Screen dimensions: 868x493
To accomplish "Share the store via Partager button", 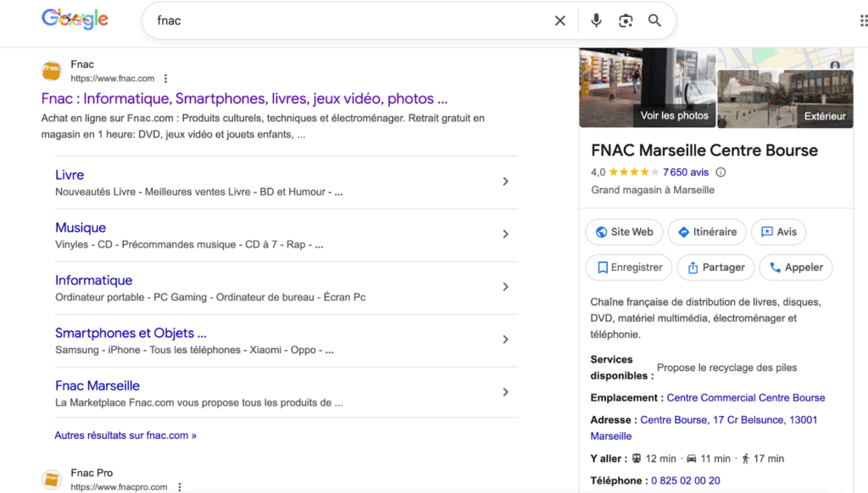I will [716, 268].
